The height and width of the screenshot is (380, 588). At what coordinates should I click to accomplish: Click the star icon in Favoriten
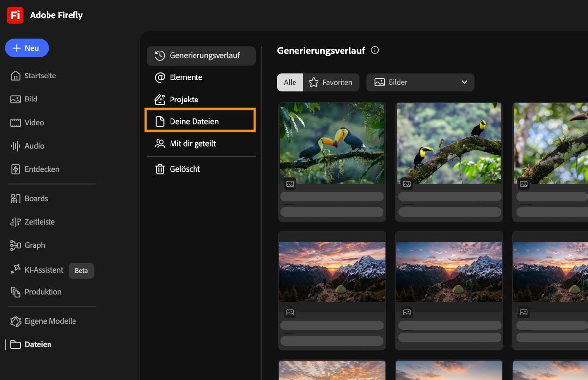tap(314, 82)
